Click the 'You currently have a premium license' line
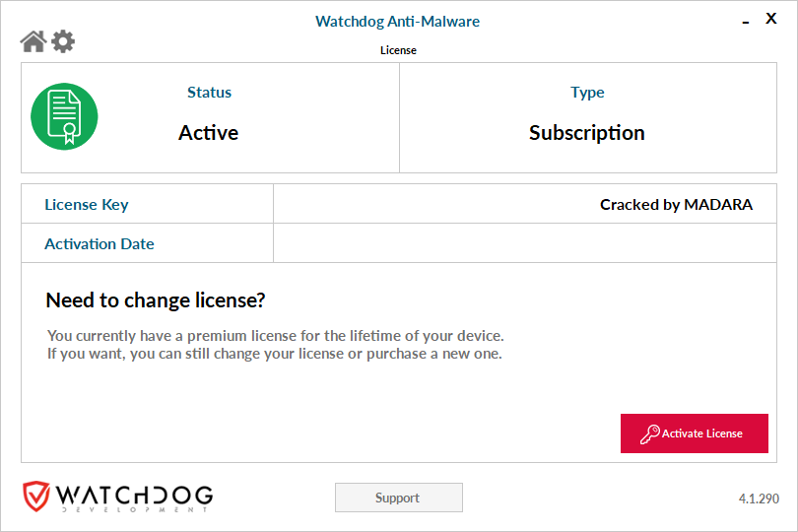 coord(275,336)
